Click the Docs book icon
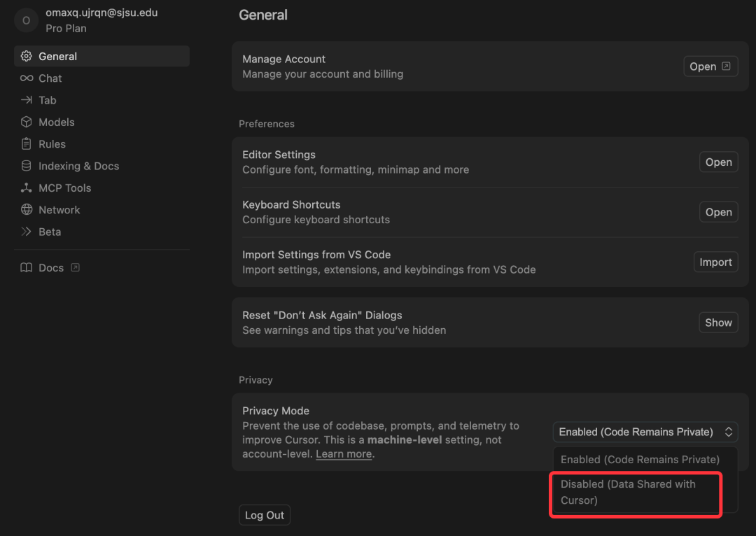The height and width of the screenshot is (536, 756). coord(27,268)
